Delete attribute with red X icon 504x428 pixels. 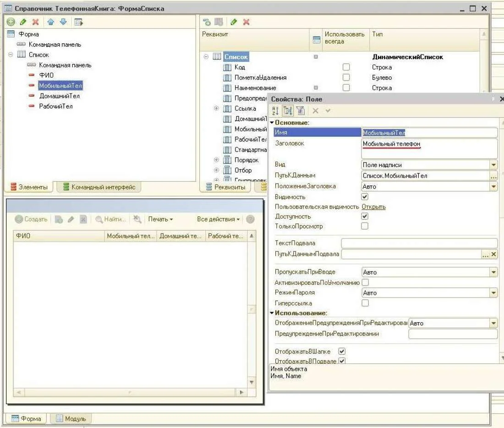tap(246, 22)
